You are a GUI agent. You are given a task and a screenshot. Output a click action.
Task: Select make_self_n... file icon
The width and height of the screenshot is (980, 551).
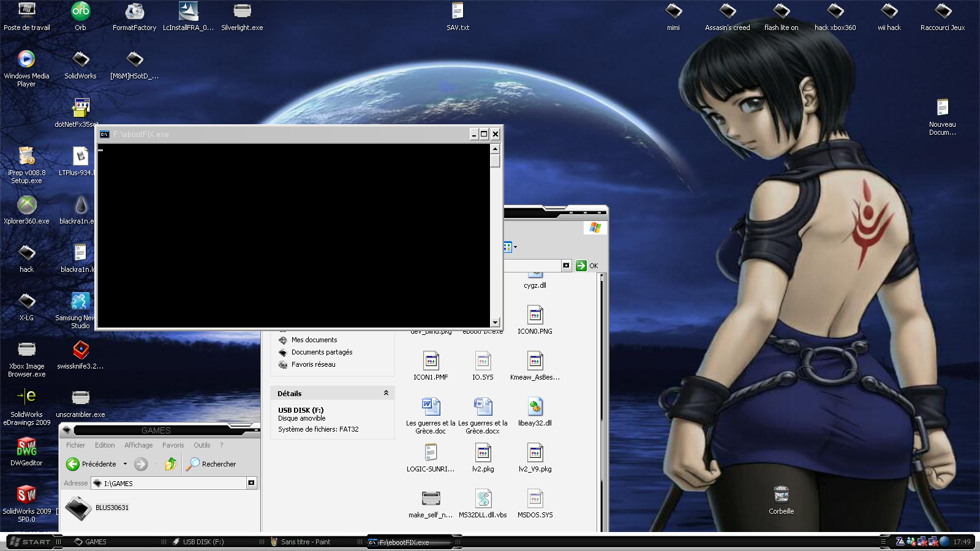pos(431,503)
